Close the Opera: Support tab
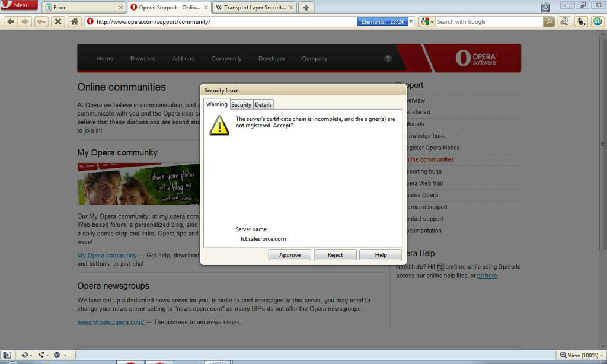The height and width of the screenshot is (364, 607). pyautogui.click(x=206, y=7)
